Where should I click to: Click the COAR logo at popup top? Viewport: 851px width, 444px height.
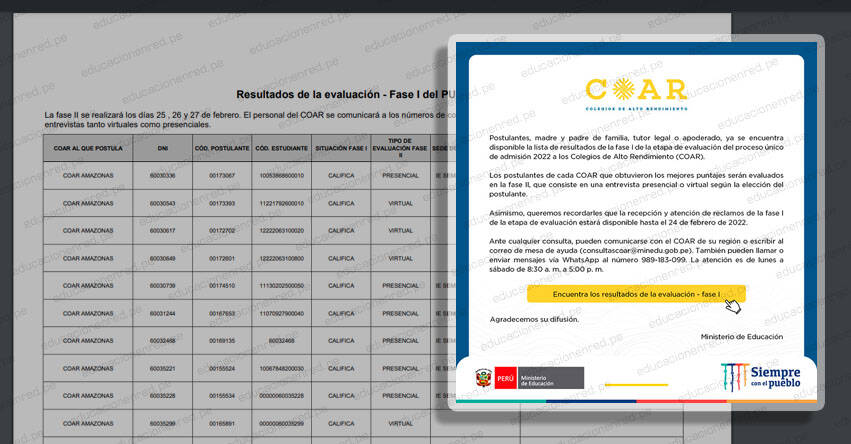pyautogui.click(x=636, y=94)
